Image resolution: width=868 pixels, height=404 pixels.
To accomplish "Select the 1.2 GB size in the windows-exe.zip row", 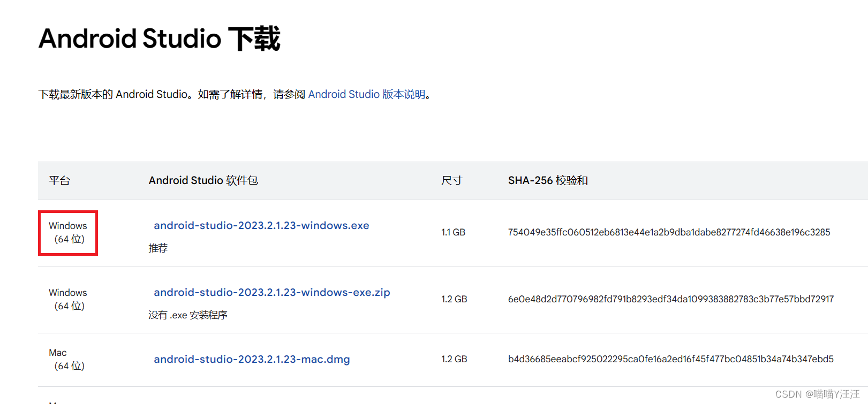I will tap(454, 299).
